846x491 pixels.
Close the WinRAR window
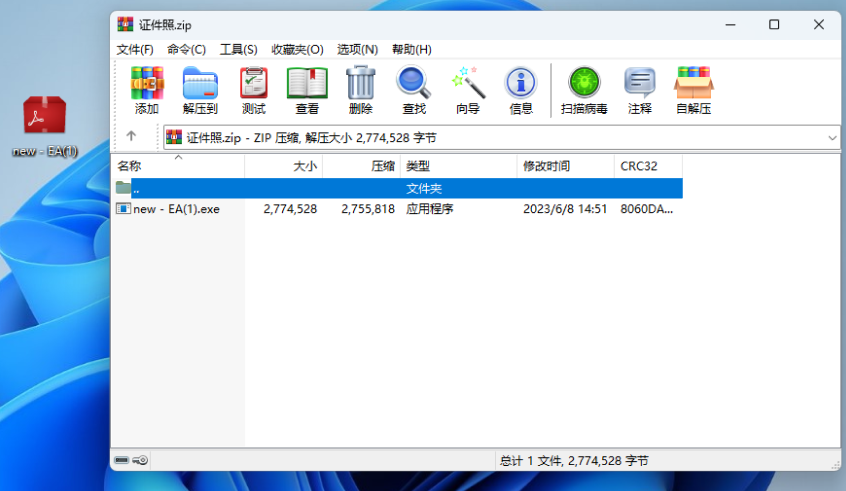coord(818,25)
